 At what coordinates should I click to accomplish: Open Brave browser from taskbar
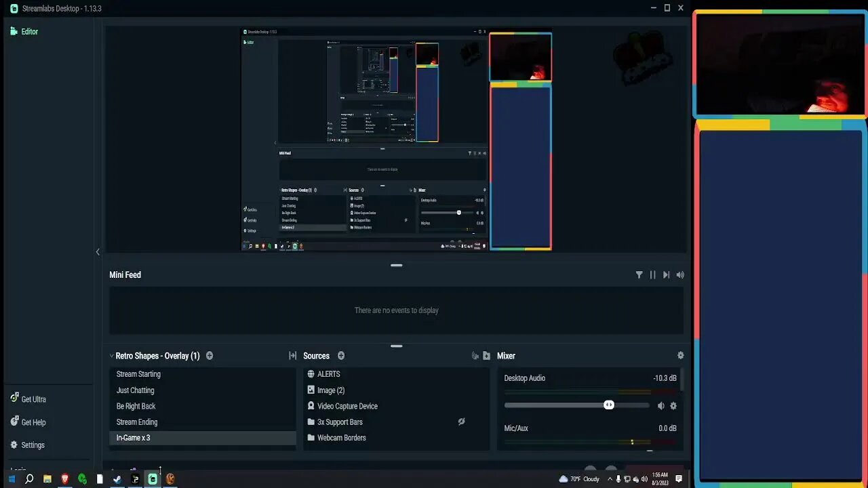[65, 479]
